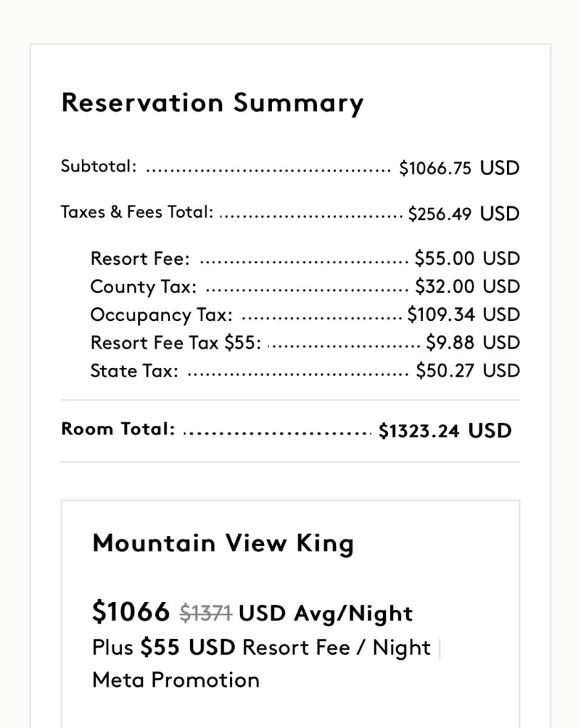This screenshot has height=728, width=581.
Task: Select the $9.88 USD amount
Action: coord(473,342)
